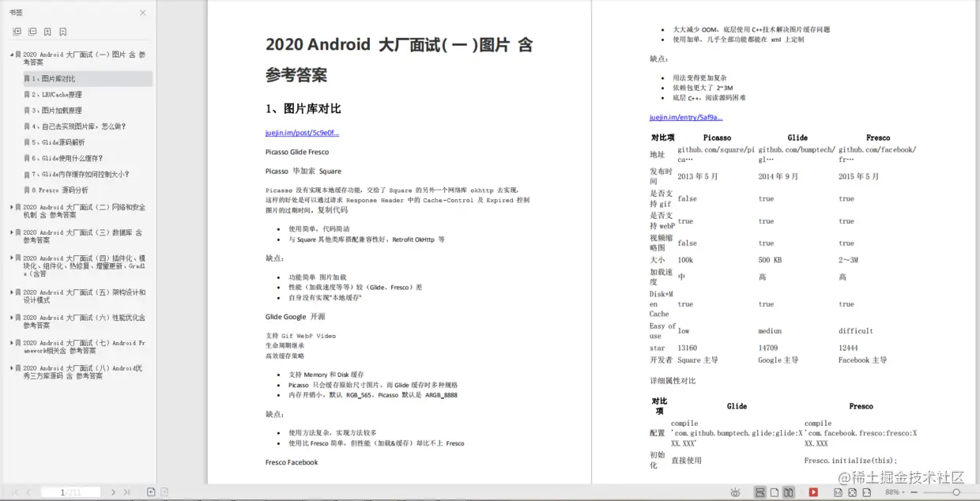The width and height of the screenshot is (980, 501).
Task: Click the zoom out minus button
Action: point(914,492)
